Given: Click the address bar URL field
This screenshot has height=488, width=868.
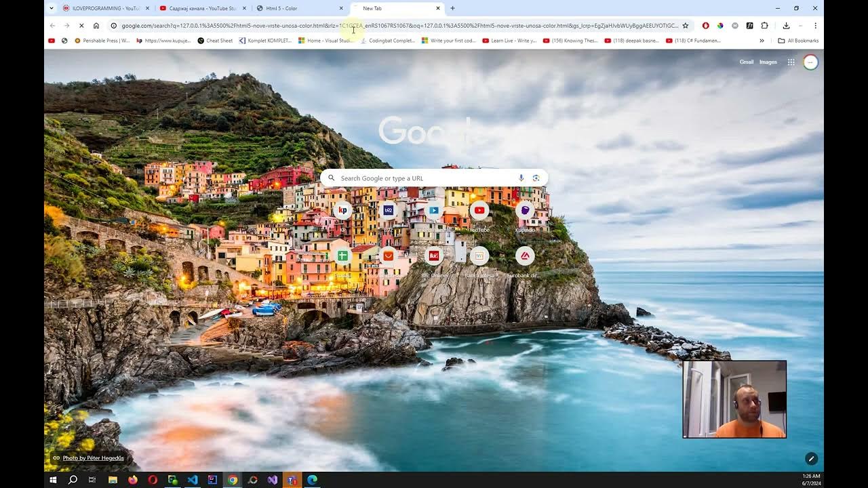Looking at the screenshot, I should click(x=400, y=26).
